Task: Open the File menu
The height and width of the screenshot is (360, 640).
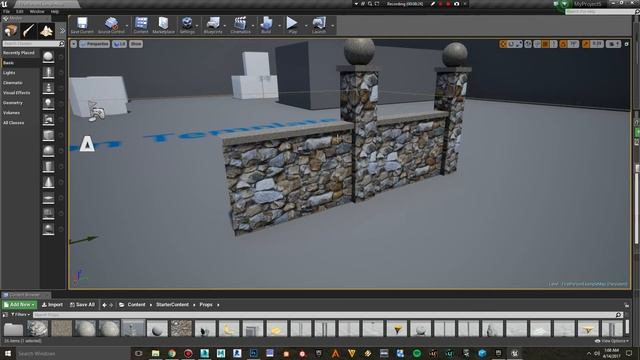Action: (7, 12)
